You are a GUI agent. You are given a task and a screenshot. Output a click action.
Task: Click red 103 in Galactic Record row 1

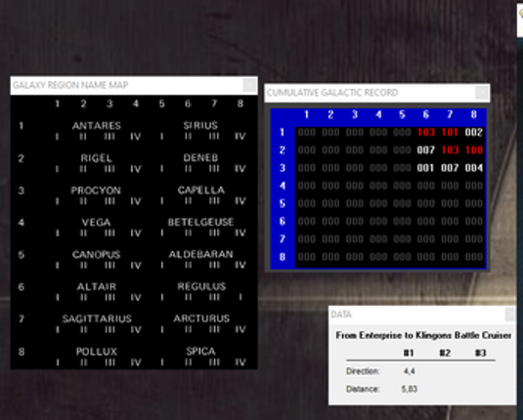pyautogui.click(x=426, y=132)
